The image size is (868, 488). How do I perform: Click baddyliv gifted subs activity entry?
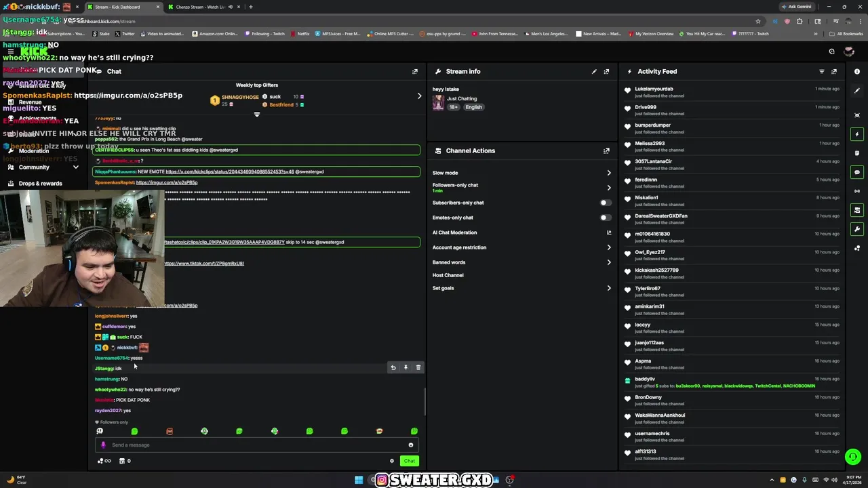coord(732,382)
